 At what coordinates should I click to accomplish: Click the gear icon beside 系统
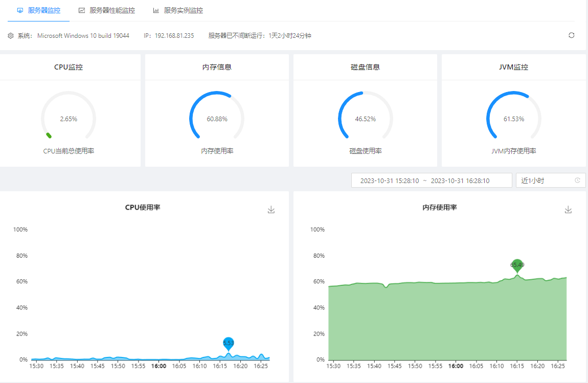click(x=11, y=36)
